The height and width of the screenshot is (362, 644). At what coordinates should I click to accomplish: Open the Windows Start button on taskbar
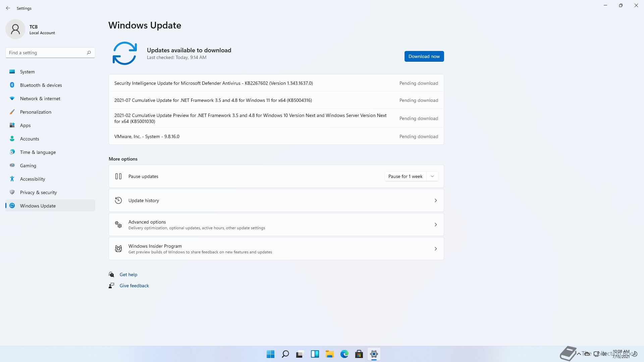270,354
